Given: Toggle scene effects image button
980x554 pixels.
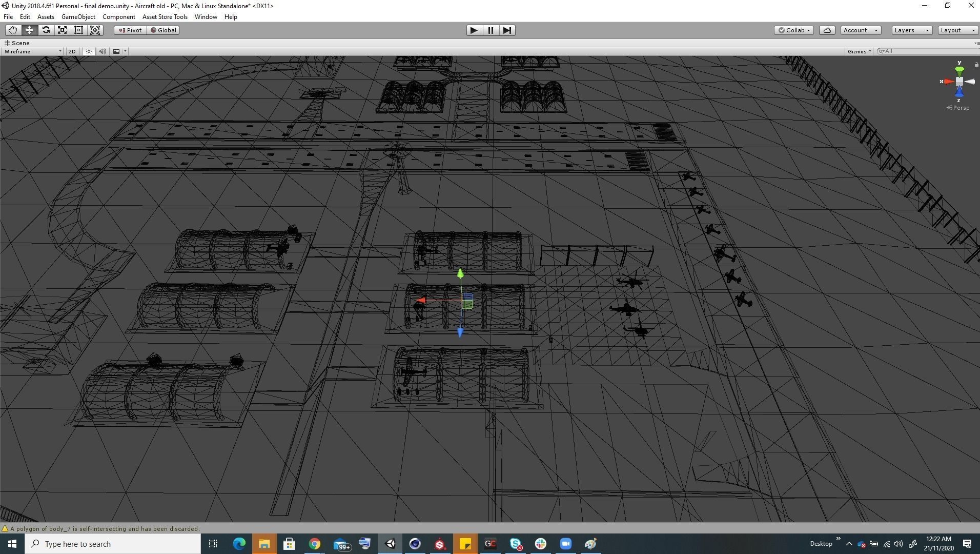Looking at the screenshot, I should tap(116, 51).
